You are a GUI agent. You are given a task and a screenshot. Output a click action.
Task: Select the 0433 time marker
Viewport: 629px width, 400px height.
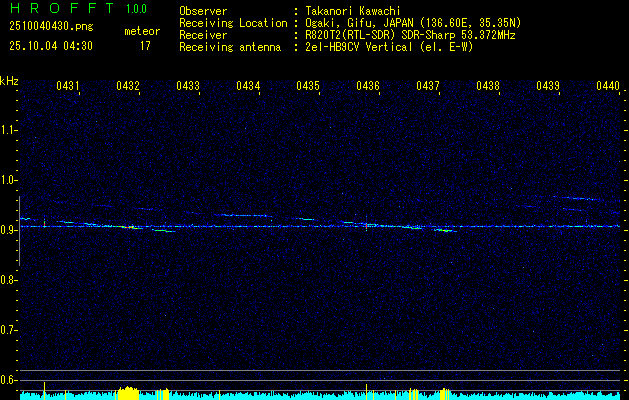tap(188, 87)
